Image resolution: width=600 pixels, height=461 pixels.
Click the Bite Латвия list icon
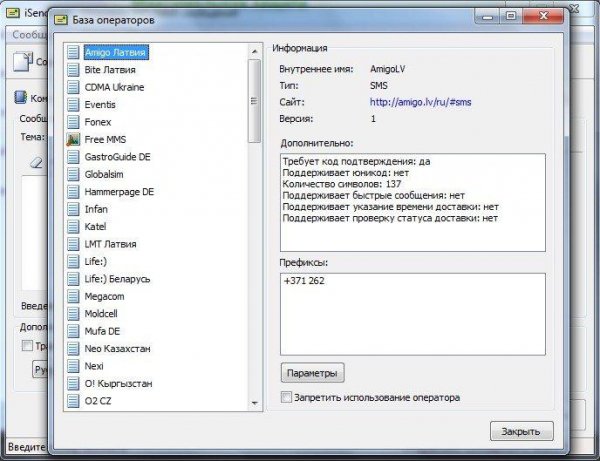(73, 70)
